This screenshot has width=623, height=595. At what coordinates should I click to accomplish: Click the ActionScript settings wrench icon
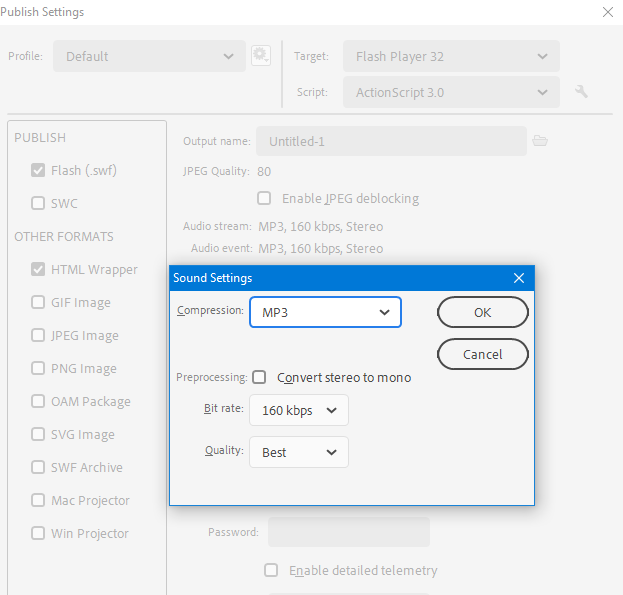581,92
